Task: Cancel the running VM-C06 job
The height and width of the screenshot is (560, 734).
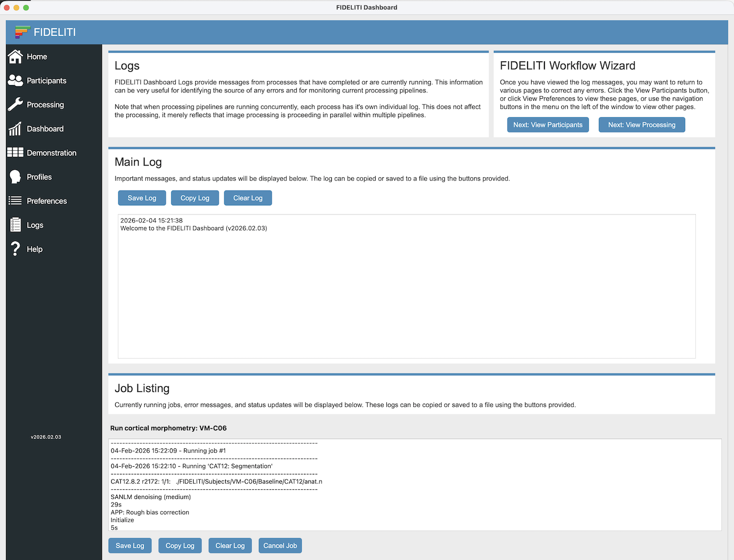Action: (280, 546)
